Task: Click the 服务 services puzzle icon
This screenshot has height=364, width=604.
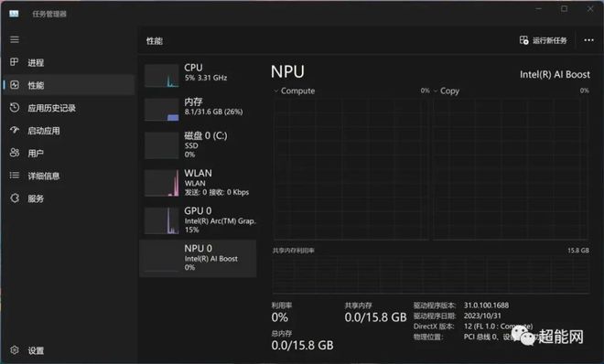Action: [x=15, y=198]
